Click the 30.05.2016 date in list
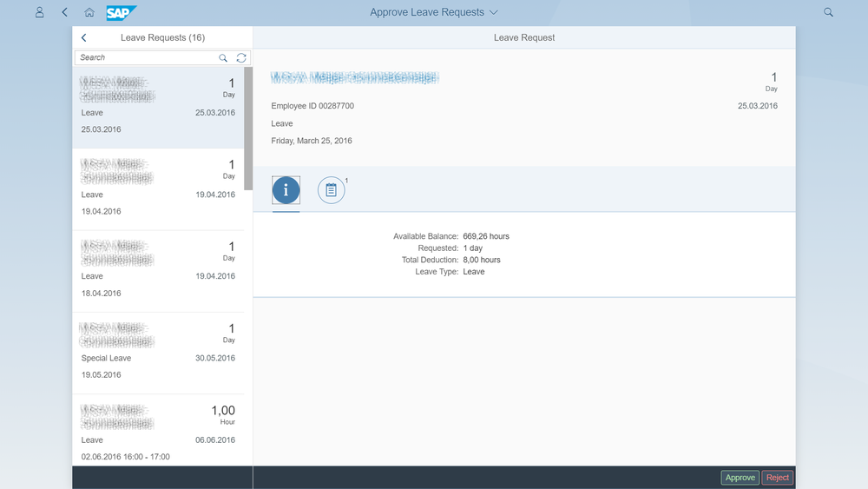 (x=215, y=359)
